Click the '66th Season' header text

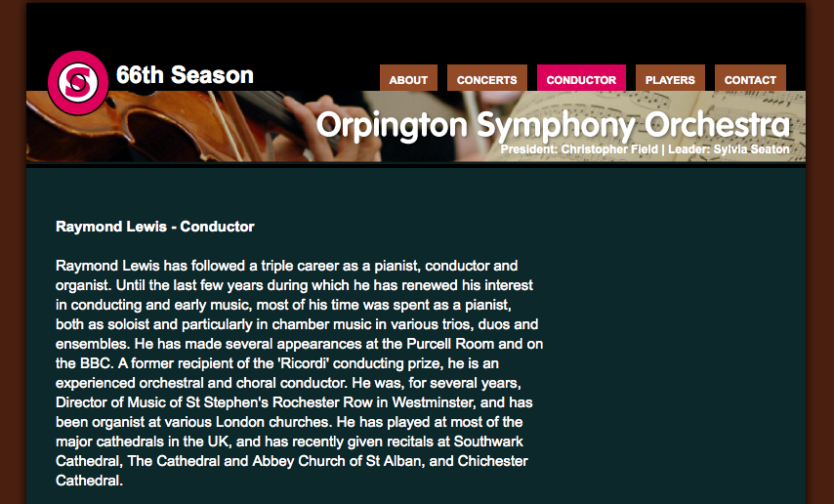pyautogui.click(x=185, y=75)
